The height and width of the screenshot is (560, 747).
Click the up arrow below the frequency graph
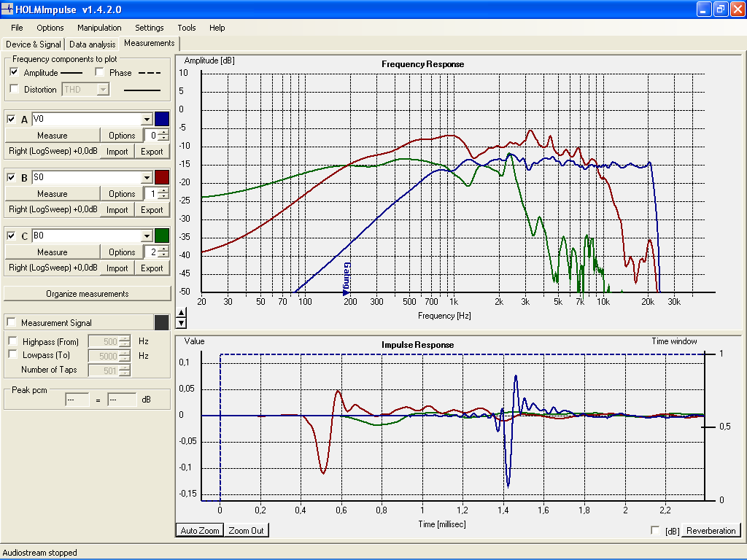pos(181,313)
